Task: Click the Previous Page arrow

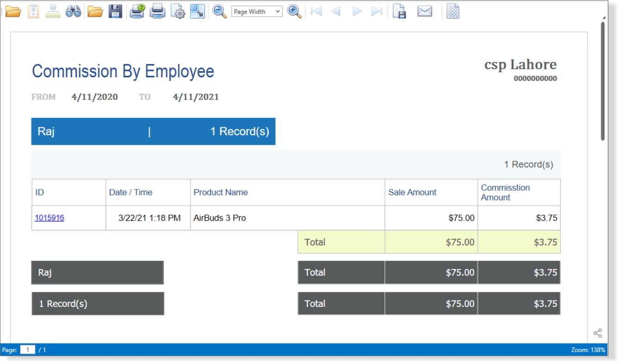Action: point(336,11)
